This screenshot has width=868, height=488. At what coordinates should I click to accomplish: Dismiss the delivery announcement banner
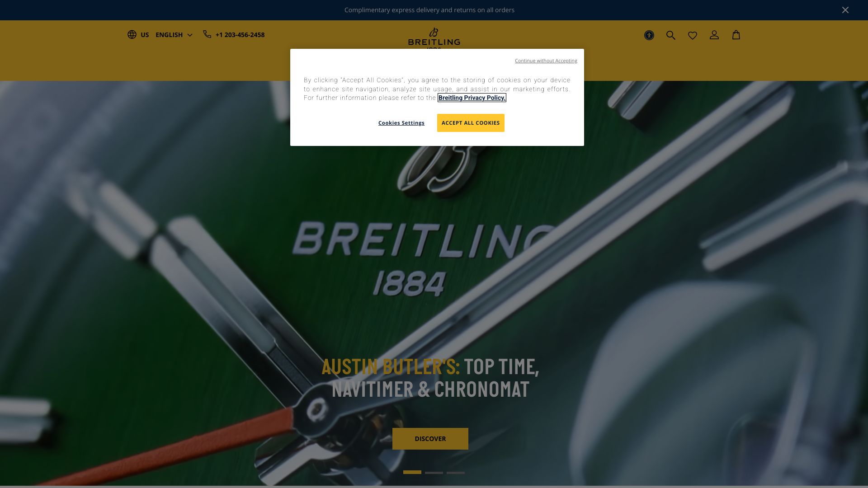(845, 10)
